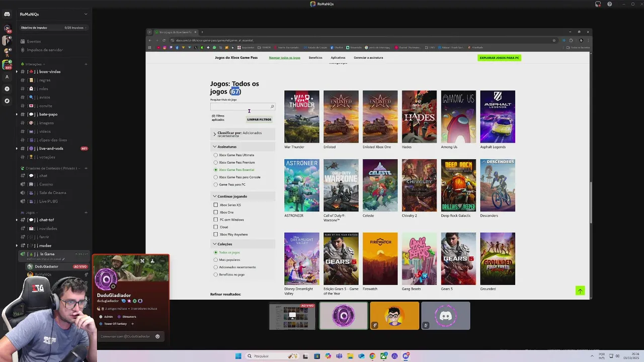The image size is (644, 362).
Task: Enable the Cloud filter checkbox
Action: click(216, 227)
